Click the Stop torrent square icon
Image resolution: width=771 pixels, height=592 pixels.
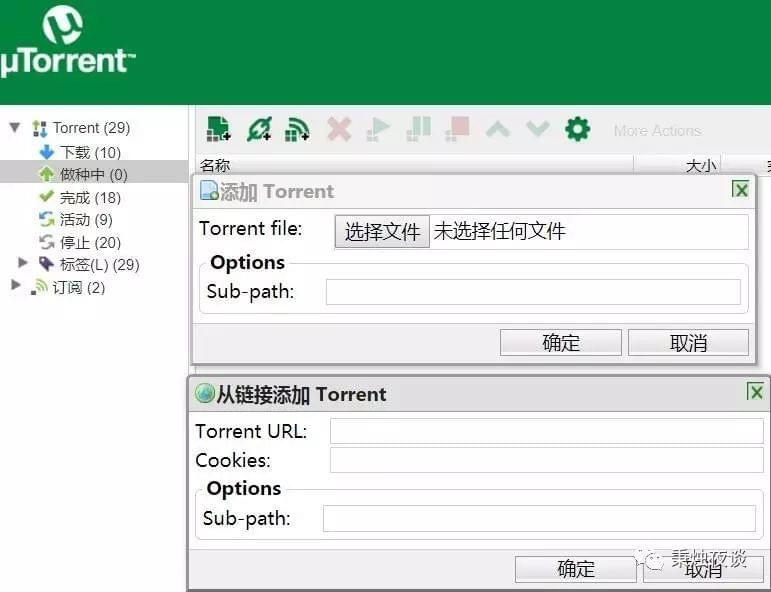(458, 129)
